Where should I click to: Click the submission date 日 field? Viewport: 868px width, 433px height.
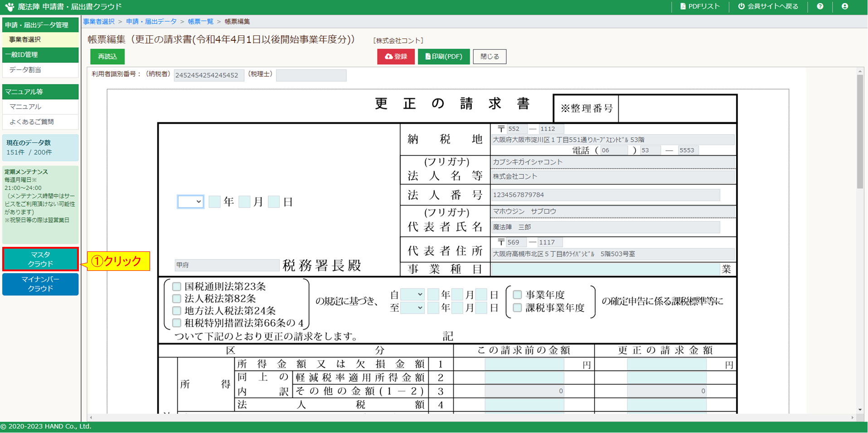[x=274, y=202]
